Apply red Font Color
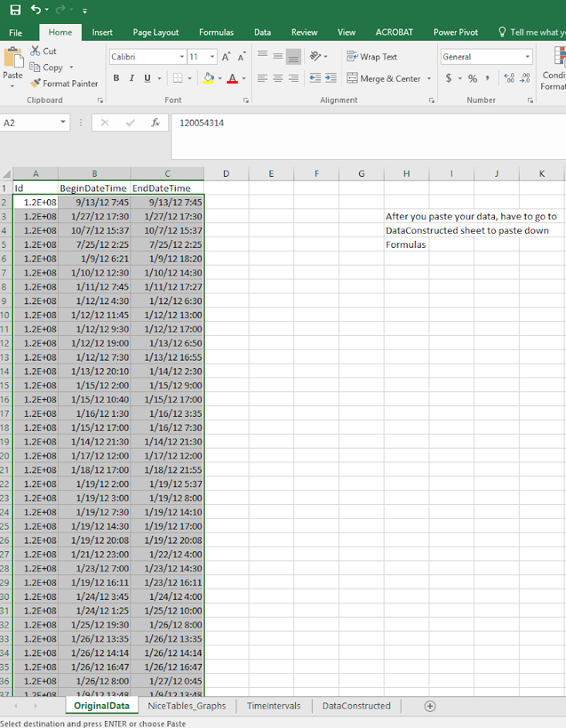The height and width of the screenshot is (728, 566). (x=232, y=79)
